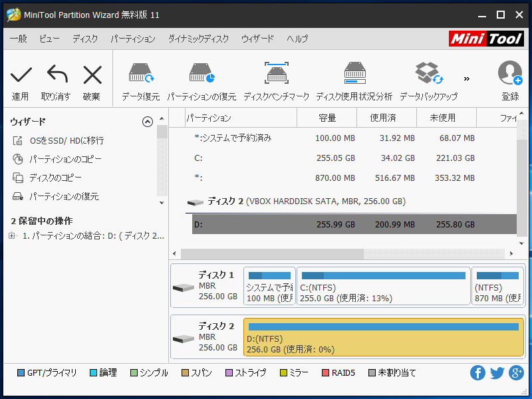The image size is (532, 399).
Task: Open the ダイナミックディスク menu
Action: coord(198,39)
